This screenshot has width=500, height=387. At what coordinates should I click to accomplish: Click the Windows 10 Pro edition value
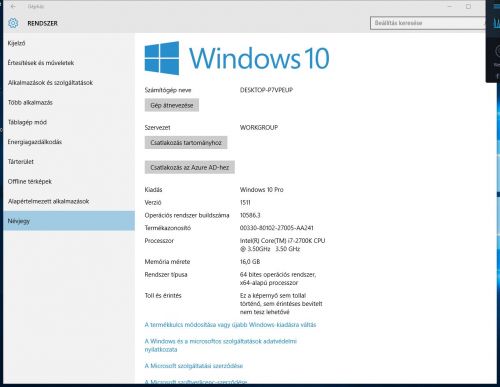click(x=262, y=189)
